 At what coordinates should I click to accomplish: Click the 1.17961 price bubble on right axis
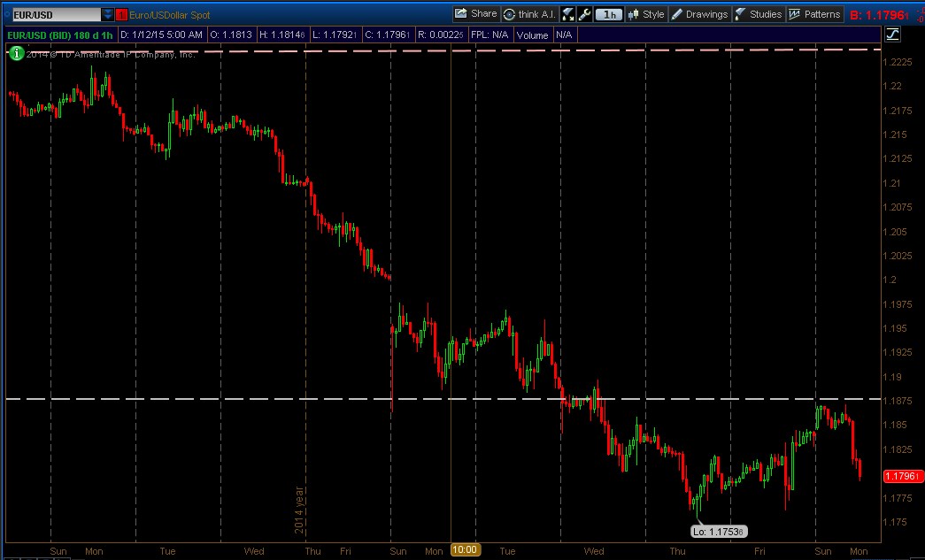(901, 476)
